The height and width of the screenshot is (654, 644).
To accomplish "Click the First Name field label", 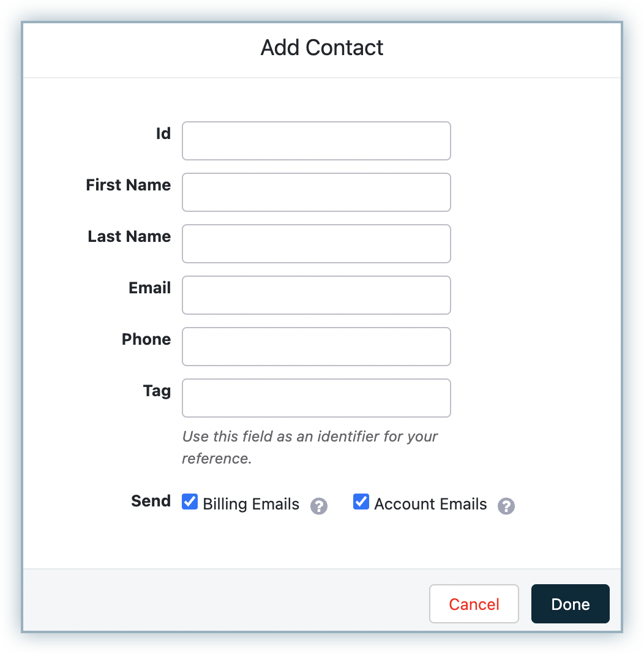I will tap(129, 185).
